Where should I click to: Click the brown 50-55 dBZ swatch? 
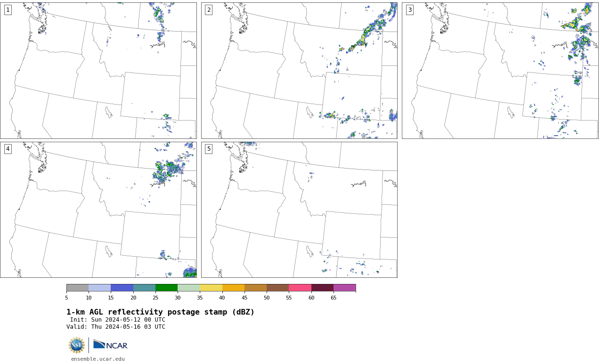[277, 288]
